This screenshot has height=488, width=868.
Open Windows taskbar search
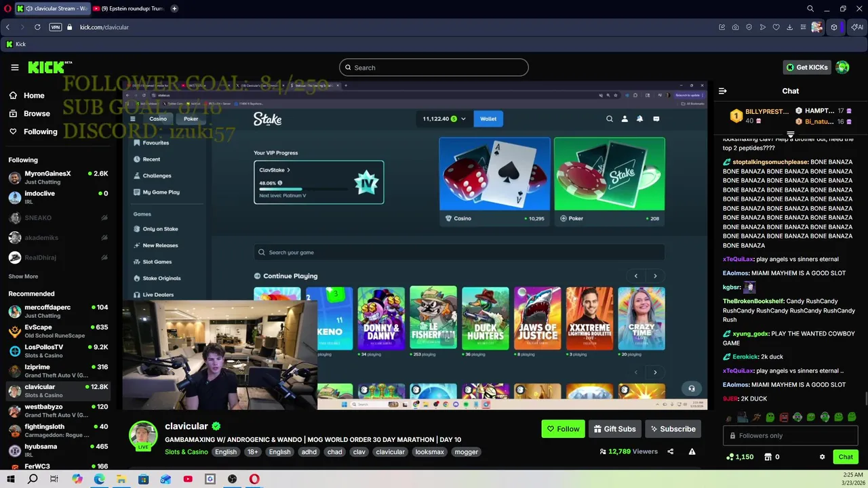pyautogui.click(x=33, y=479)
